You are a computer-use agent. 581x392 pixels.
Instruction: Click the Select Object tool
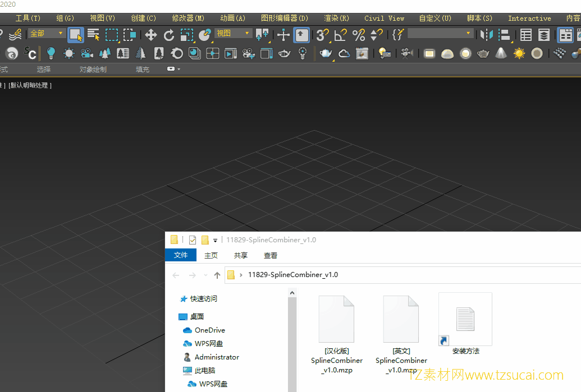point(76,35)
